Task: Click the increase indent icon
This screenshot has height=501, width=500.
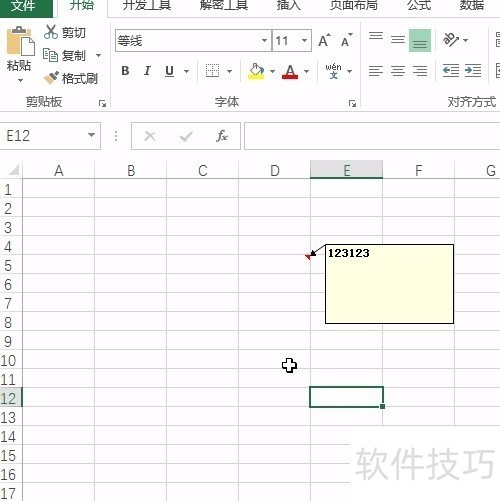Action: [x=473, y=70]
